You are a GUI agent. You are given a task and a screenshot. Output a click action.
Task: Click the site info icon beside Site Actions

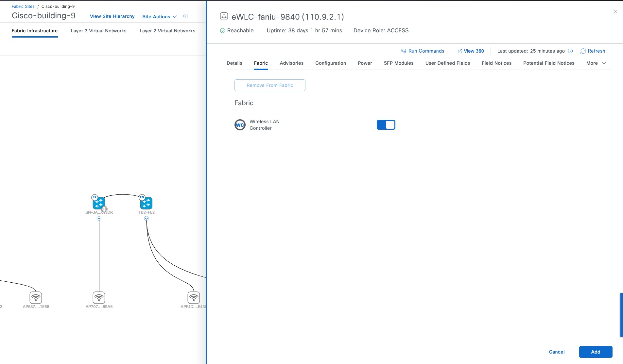pos(186,16)
